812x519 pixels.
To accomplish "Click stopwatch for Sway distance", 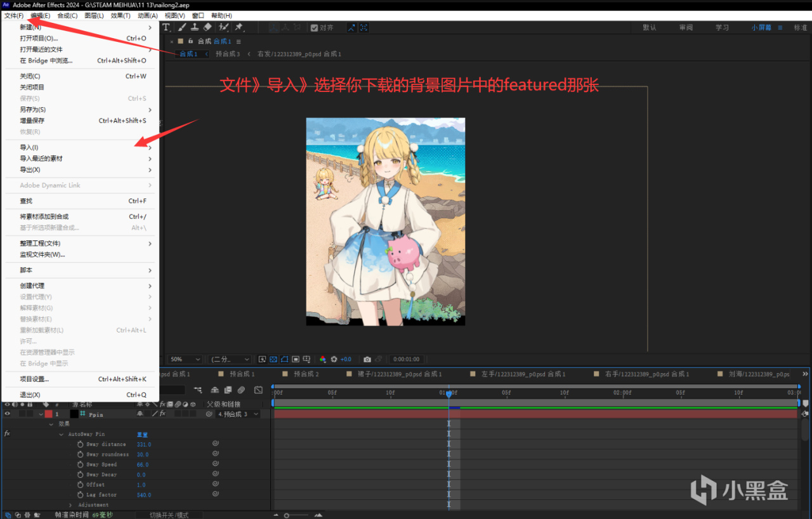I will pyautogui.click(x=81, y=444).
